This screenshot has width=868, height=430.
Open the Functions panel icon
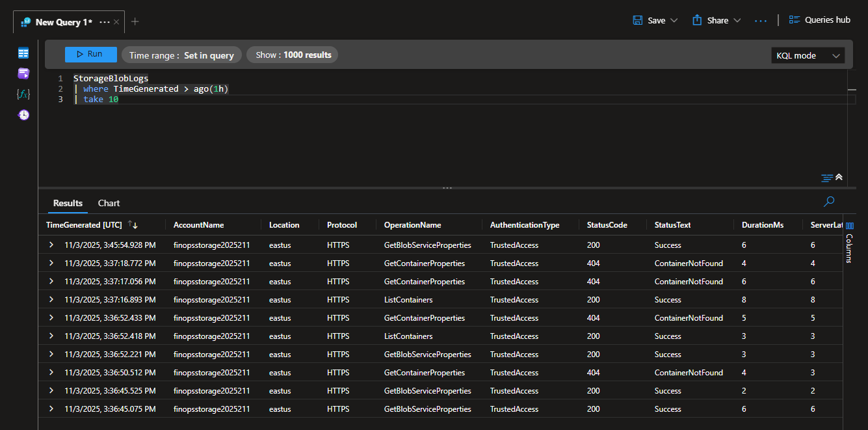coord(23,94)
